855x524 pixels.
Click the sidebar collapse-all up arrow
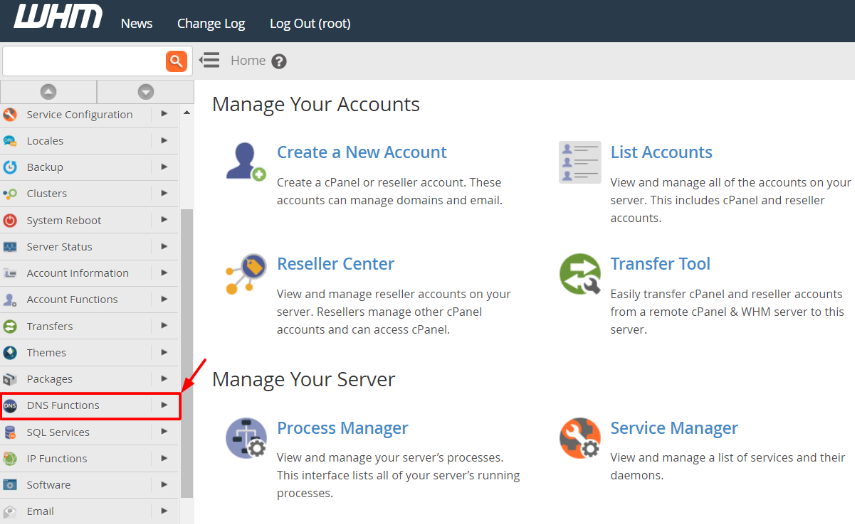pyautogui.click(x=48, y=92)
